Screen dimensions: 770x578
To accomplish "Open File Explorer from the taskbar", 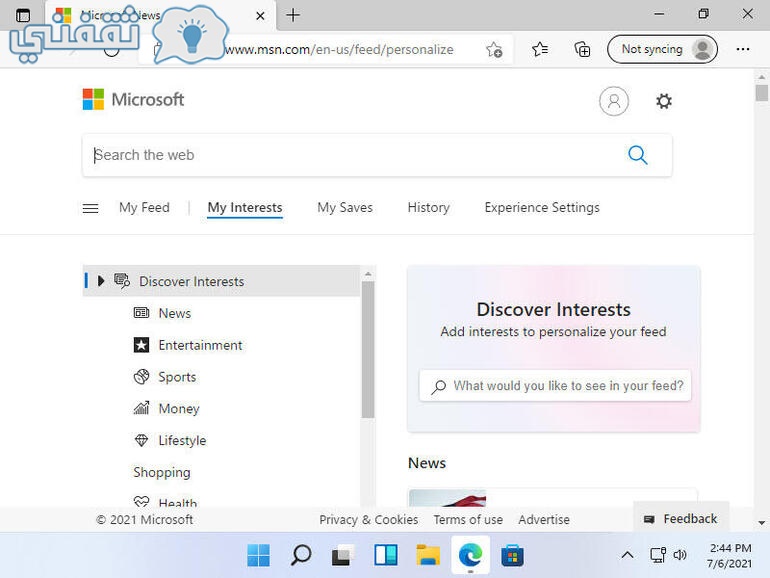I will point(428,555).
